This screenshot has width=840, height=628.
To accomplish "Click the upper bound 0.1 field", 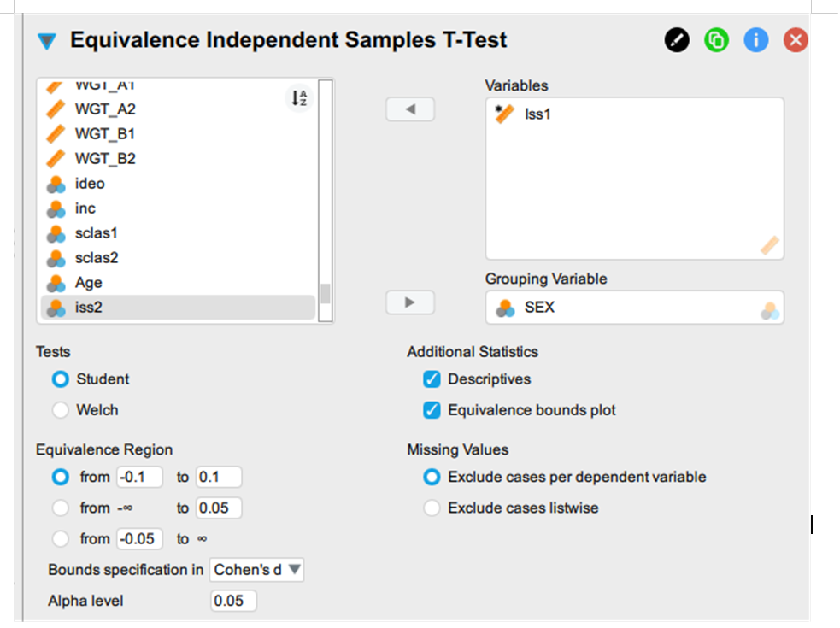I will [x=219, y=477].
